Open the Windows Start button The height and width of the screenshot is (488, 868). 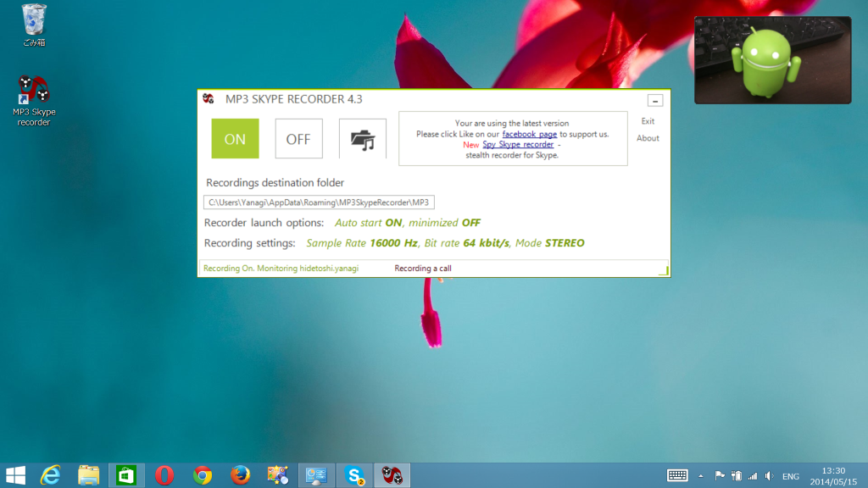click(15, 475)
